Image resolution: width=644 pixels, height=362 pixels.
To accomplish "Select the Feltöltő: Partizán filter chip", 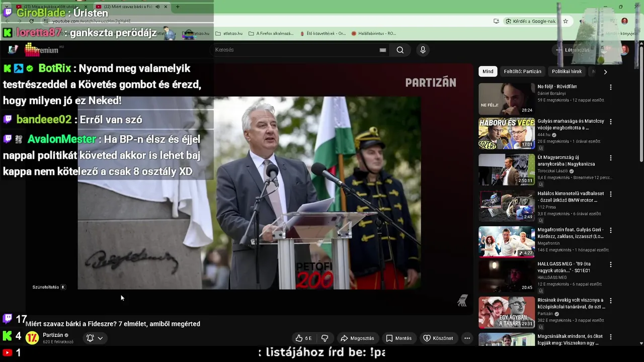I will [522, 71].
